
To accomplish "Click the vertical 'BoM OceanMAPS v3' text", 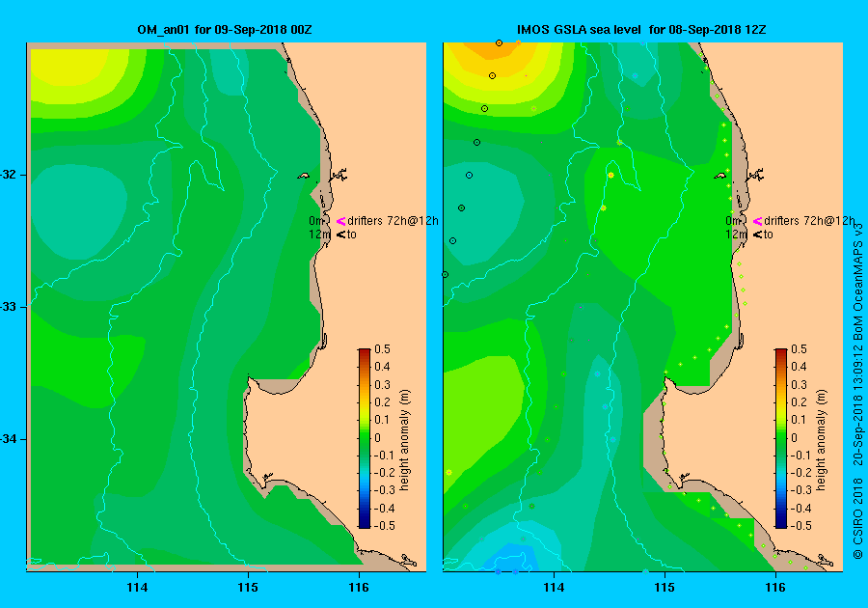I will (x=857, y=282).
